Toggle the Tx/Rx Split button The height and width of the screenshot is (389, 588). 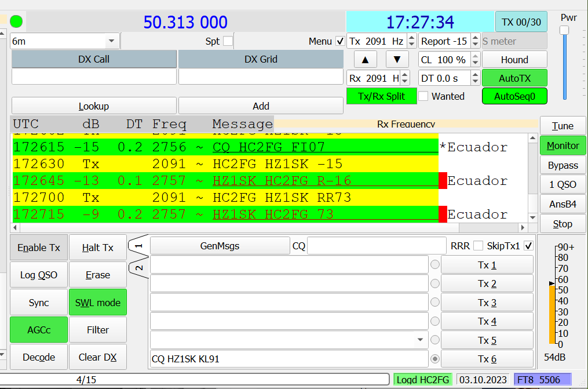[381, 96]
